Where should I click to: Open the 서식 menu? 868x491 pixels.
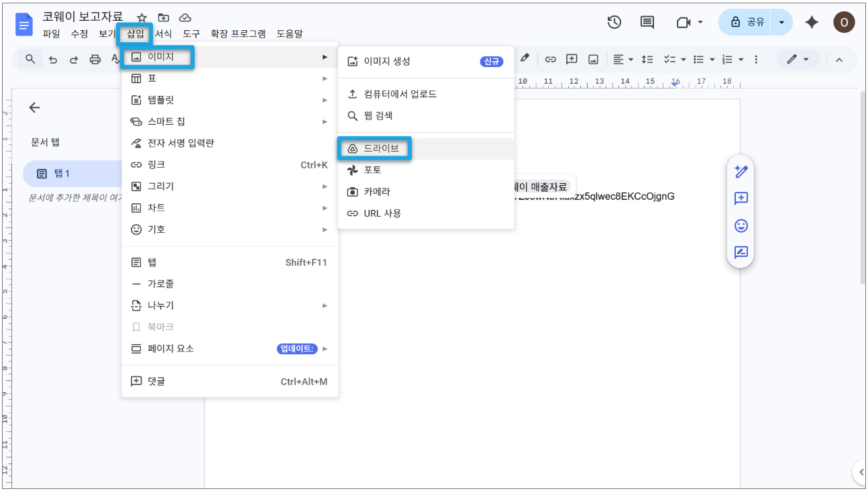[x=164, y=34]
